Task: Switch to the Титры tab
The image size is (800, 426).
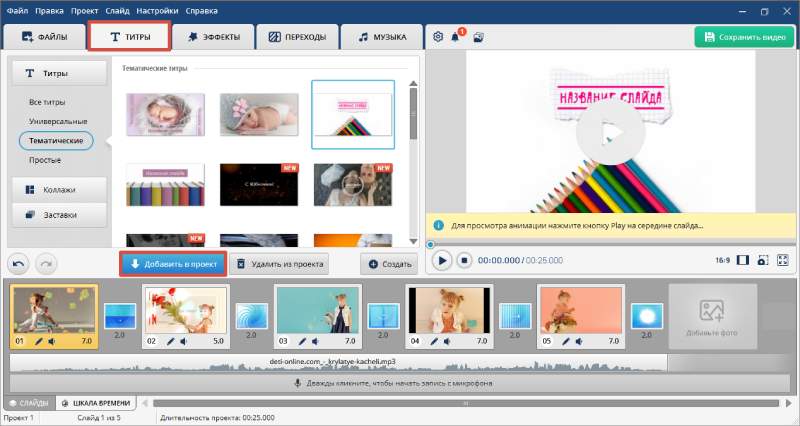Action: click(x=130, y=37)
